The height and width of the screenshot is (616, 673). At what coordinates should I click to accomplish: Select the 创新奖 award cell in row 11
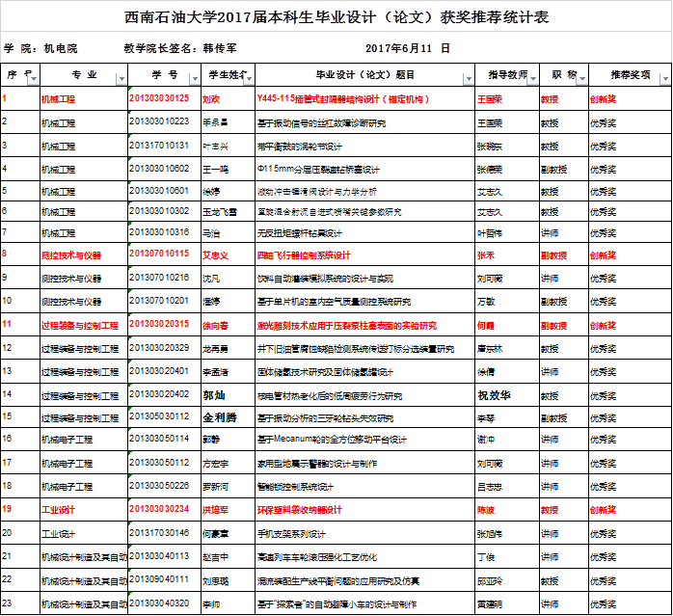(x=604, y=325)
